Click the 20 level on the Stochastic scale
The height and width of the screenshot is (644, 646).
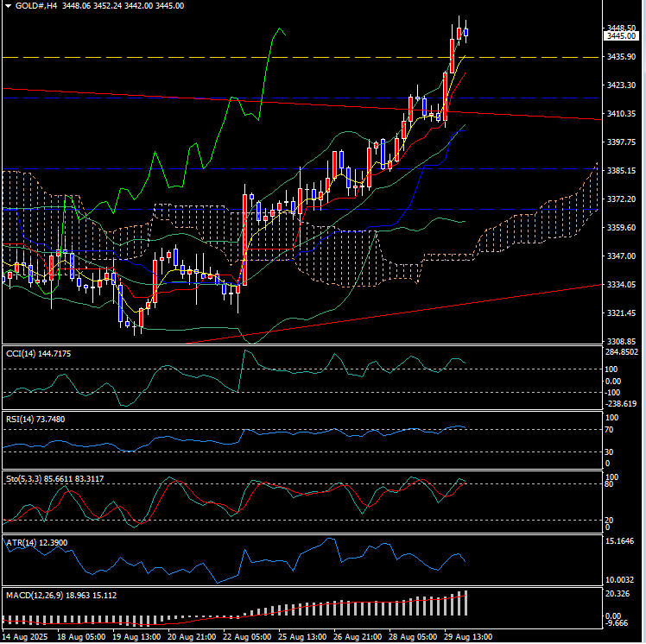click(609, 521)
